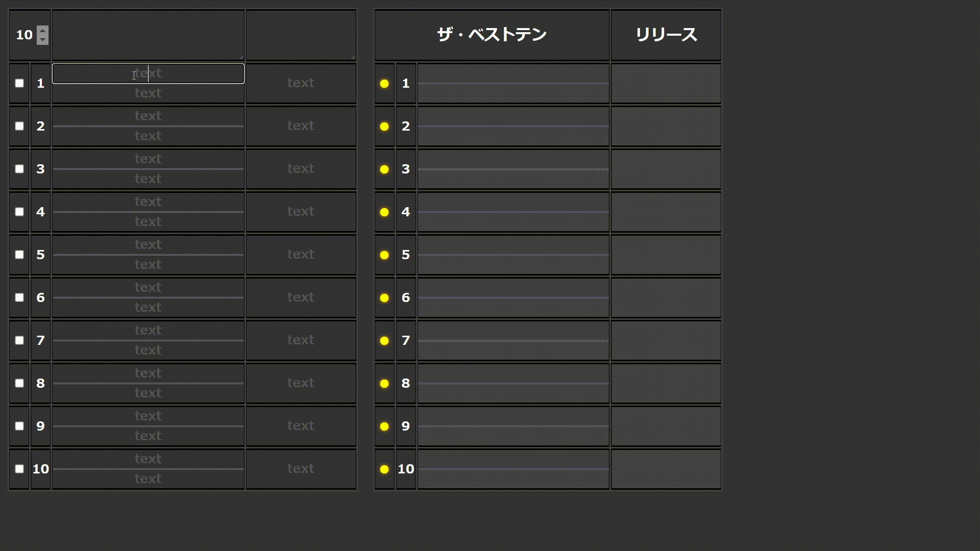Click the up arrow of the 10 spinner
Screen dimensions: 980x551
[42, 31]
